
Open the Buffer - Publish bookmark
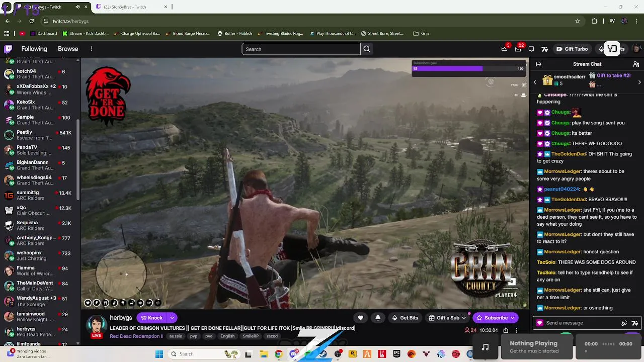234,34
